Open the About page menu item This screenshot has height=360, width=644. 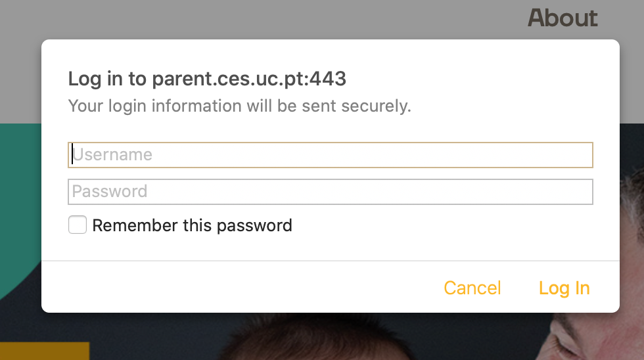pos(563,18)
